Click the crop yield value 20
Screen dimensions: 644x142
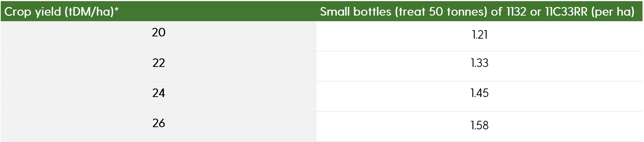click(159, 33)
